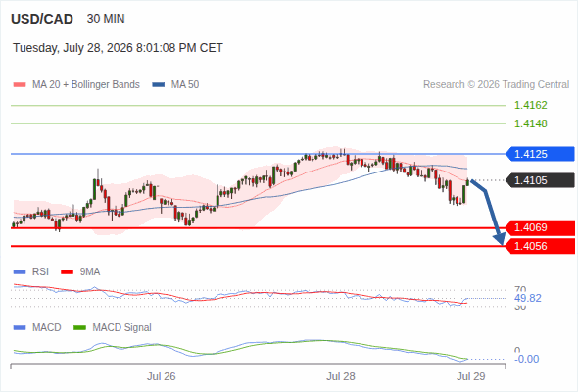The width and height of the screenshot is (578, 392).
Task: Click the 1.4148 resistance level label
Action: (530, 123)
